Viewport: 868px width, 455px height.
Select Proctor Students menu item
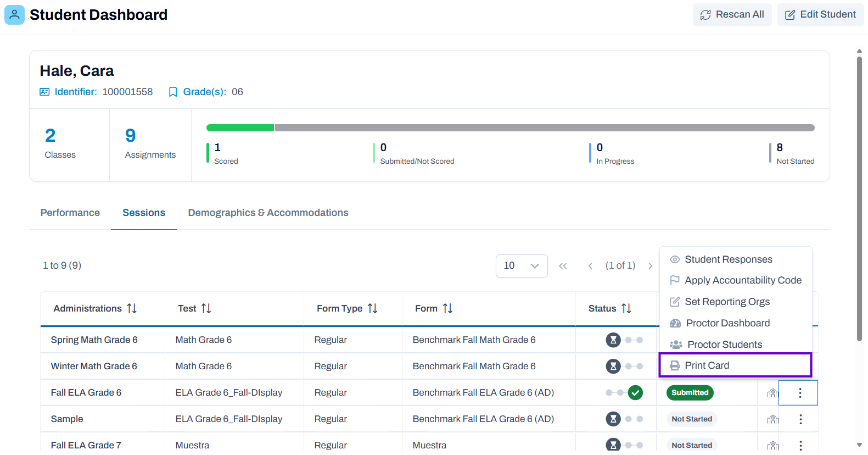click(736, 345)
